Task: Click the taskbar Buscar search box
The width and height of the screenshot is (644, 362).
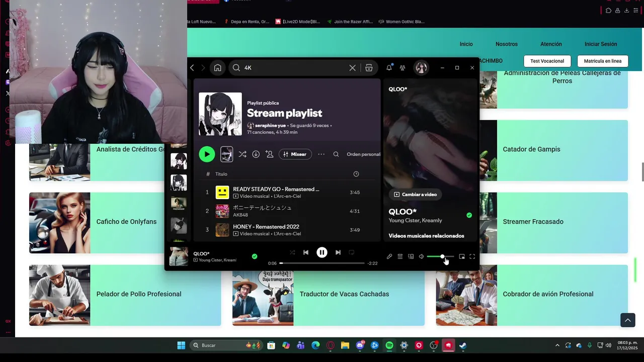Action: point(226,345)
